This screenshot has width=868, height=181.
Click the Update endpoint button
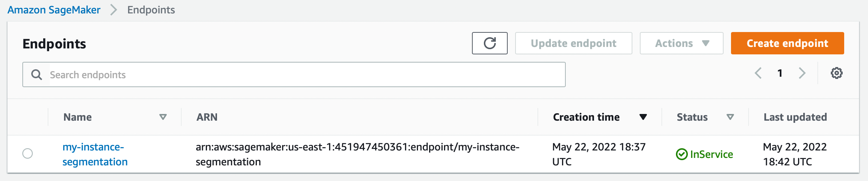(x=574, y=43)
